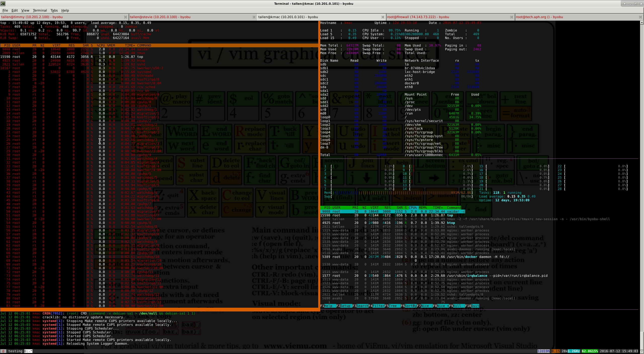Close the tallen@timmy byobu tab
644x354 pixels.
point(125,17)
